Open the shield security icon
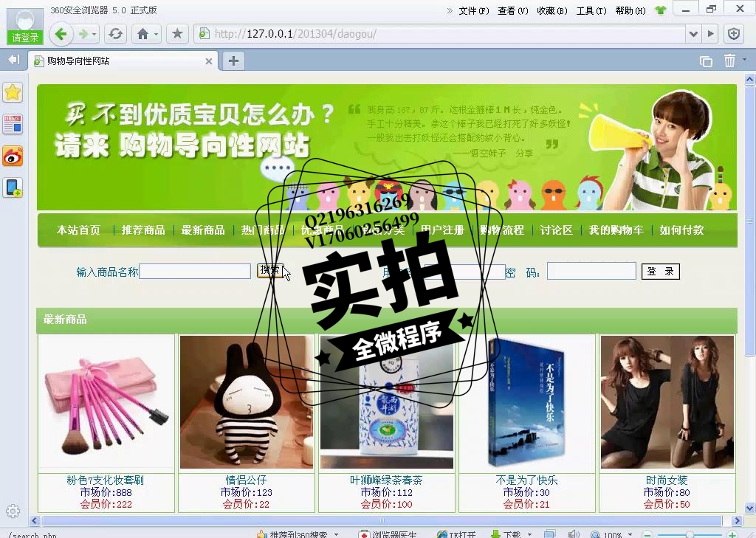This screenshot has height=538, width=756. click(734, 34)
